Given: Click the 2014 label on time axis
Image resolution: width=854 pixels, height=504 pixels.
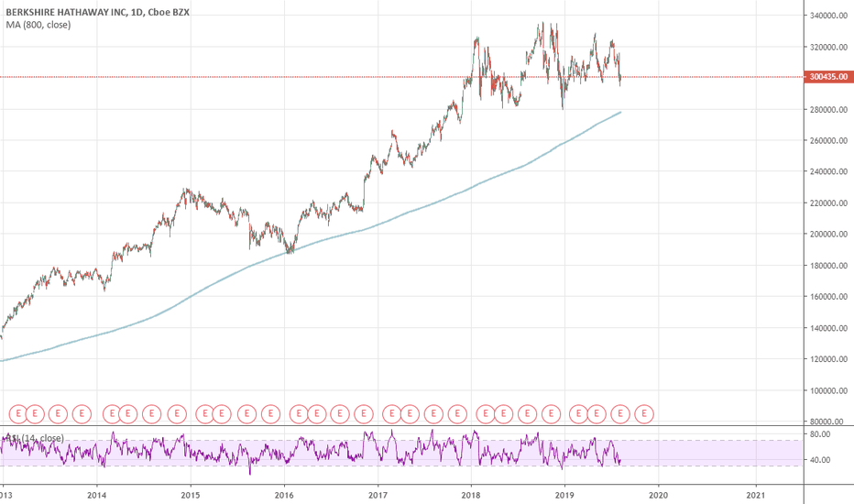Looking at the screenshot, I should click(x=97, y=495).
